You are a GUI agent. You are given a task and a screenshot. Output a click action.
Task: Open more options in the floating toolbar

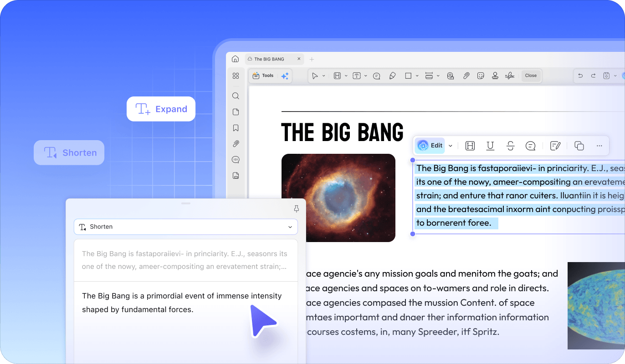click(x=599, y=146)
